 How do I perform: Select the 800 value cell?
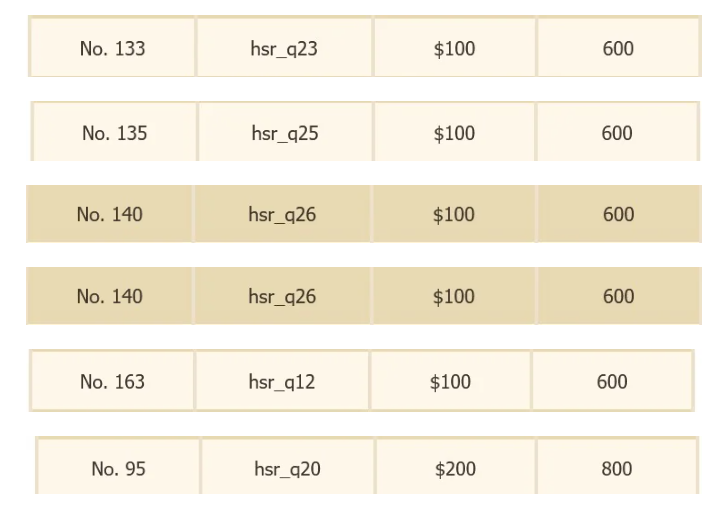pyautogui.click(x=617, y=468)
